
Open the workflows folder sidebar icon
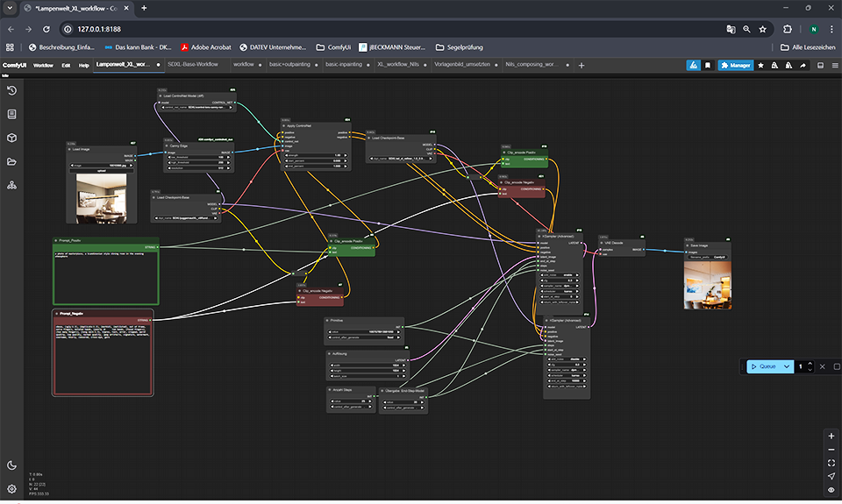(x=12, y=161)
